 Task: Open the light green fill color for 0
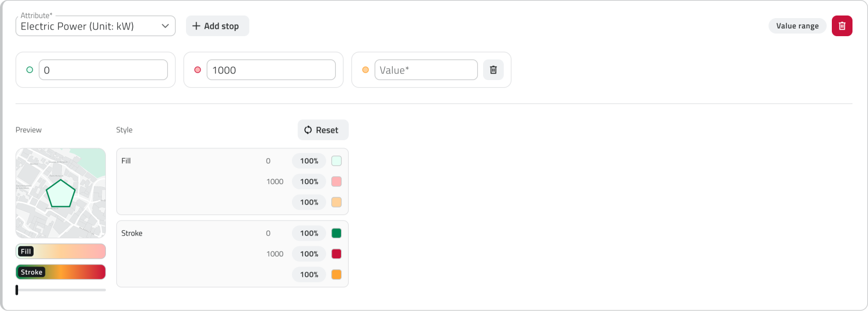pyautogui.click(x=336, y=161)
